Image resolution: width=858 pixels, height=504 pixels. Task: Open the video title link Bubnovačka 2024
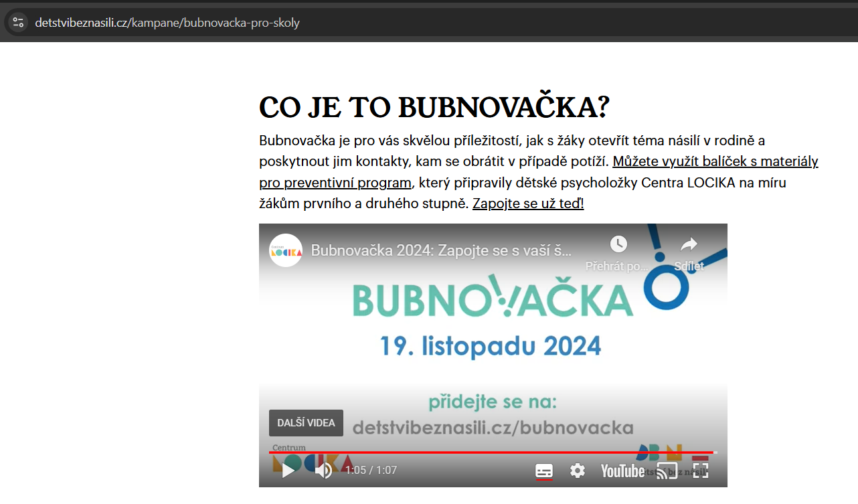tap(442, 251)
